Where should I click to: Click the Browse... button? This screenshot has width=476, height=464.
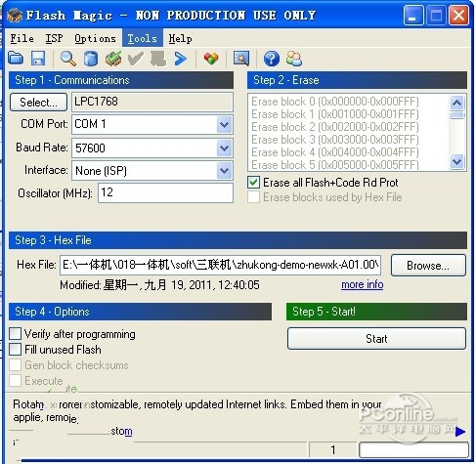click(428, 266)
